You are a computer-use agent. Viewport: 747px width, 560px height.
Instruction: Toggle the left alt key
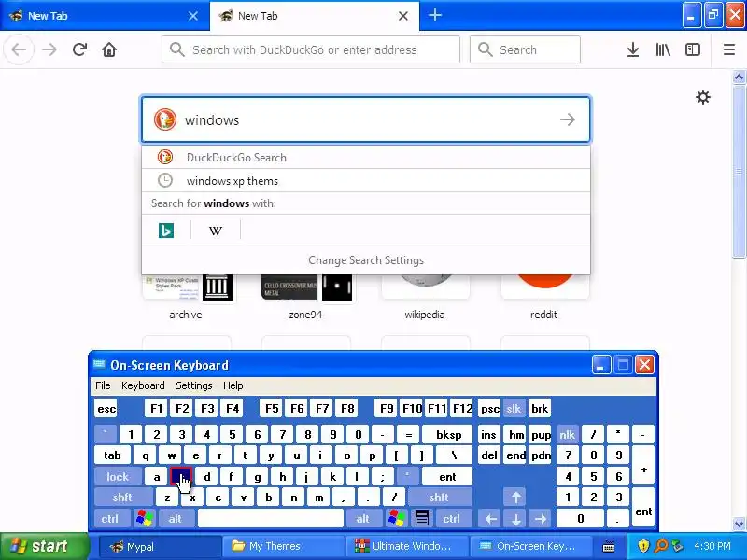[175, 519]
